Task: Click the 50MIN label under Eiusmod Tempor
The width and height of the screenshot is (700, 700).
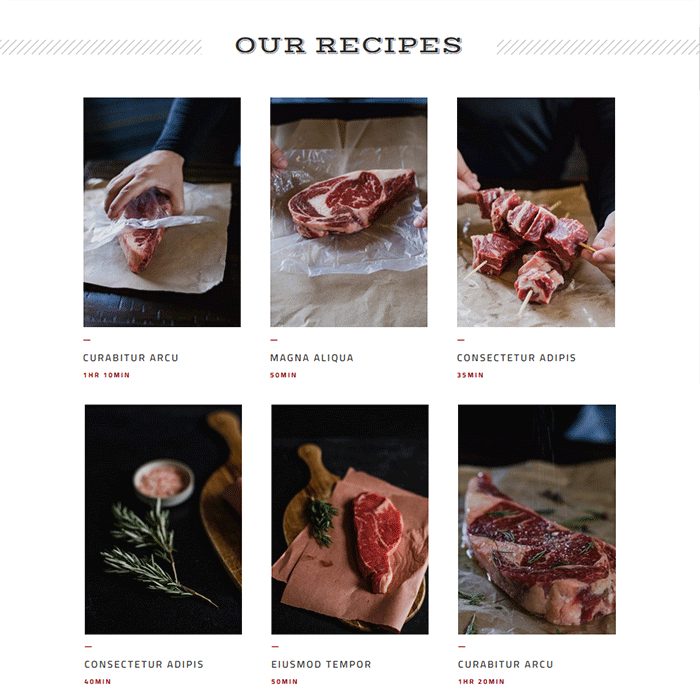Action: point(284,682)
